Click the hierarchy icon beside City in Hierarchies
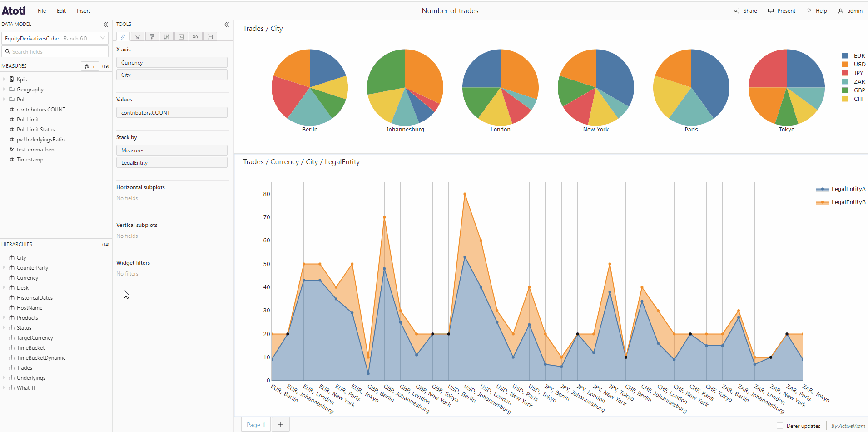The height and width of the screenshot is (432, 868). 12,257
